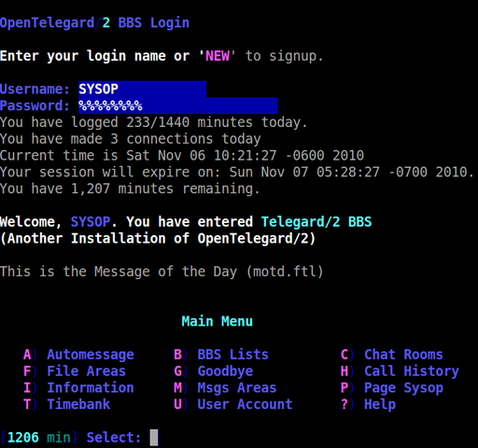Click the 'Current time is Sat Nov 06' line

pyautogui.click(x=182, y=155)
